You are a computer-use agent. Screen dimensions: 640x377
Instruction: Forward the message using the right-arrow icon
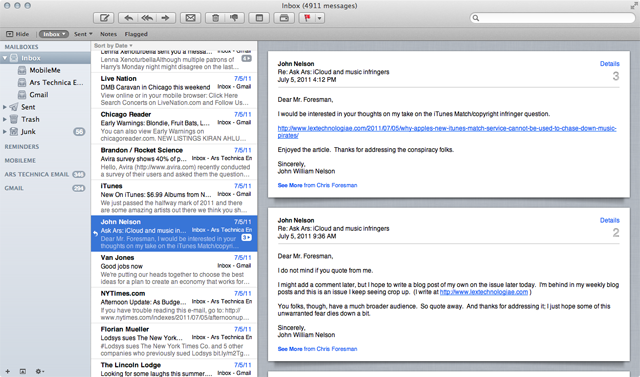[x=165, y=18]
